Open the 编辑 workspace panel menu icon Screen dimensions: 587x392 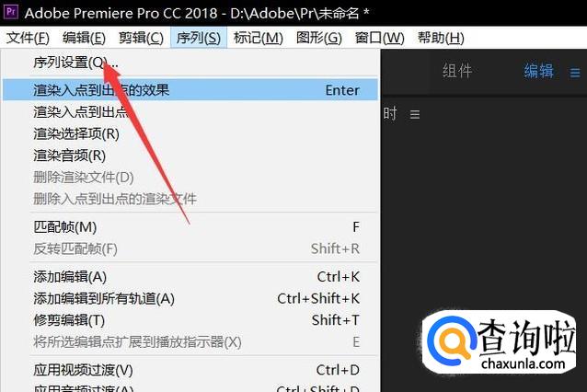tap(575, 73)
